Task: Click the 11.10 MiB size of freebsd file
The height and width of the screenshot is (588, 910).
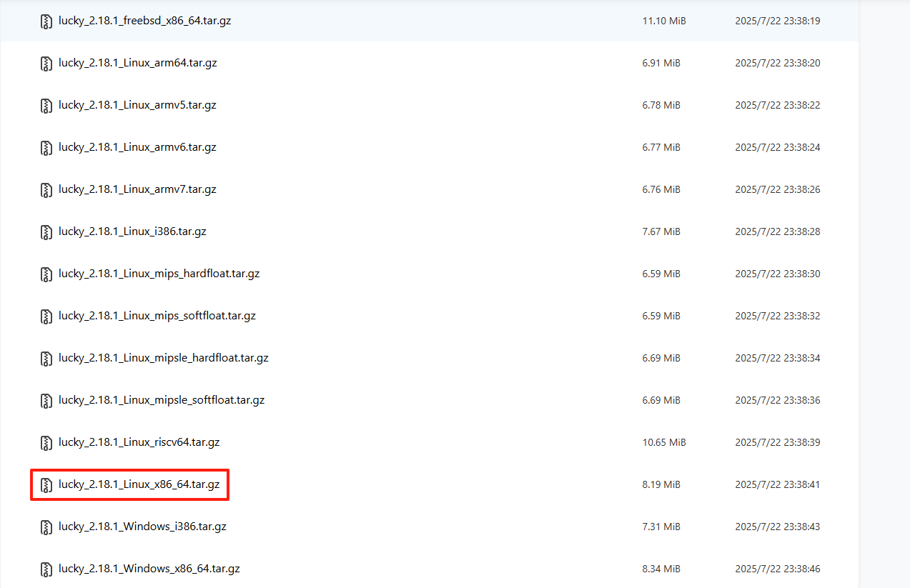Action: 663,21
